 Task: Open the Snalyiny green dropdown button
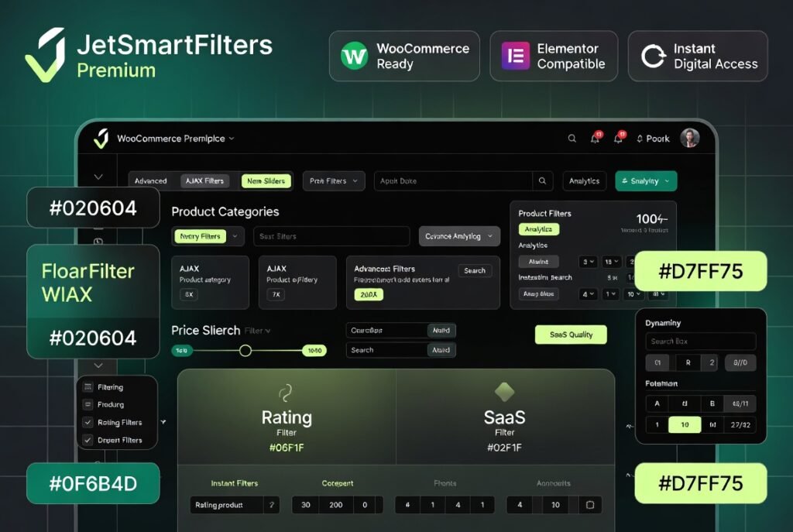[646, 180]
